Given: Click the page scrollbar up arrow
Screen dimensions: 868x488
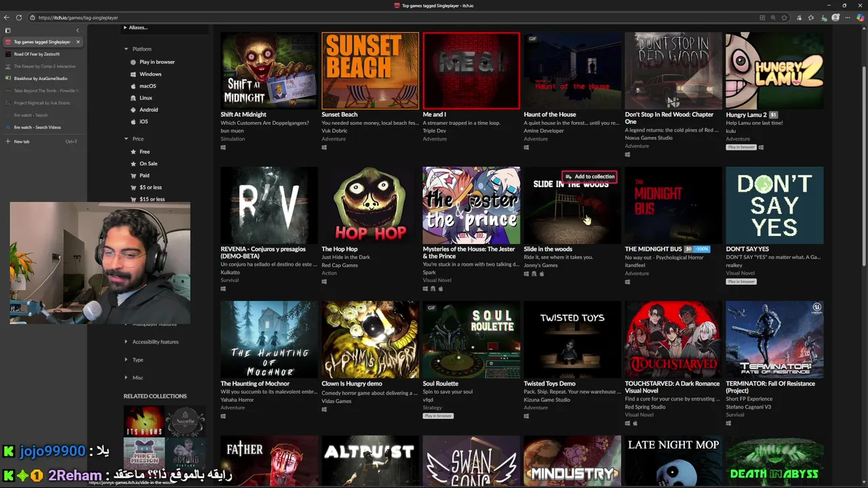Looking at the screenshot, I should 864,30.
